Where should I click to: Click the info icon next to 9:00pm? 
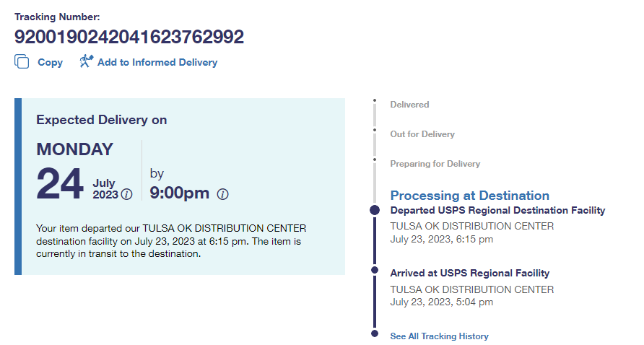(222, 193)
